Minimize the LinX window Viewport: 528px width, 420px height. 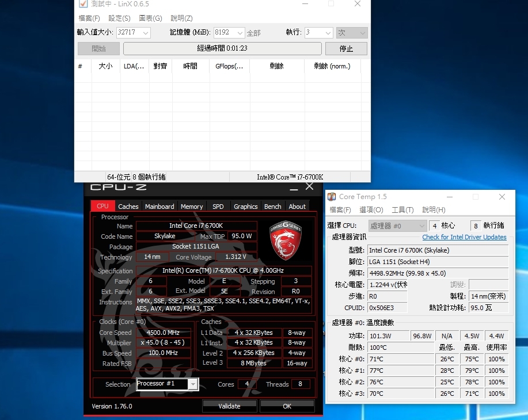(305, 3)
